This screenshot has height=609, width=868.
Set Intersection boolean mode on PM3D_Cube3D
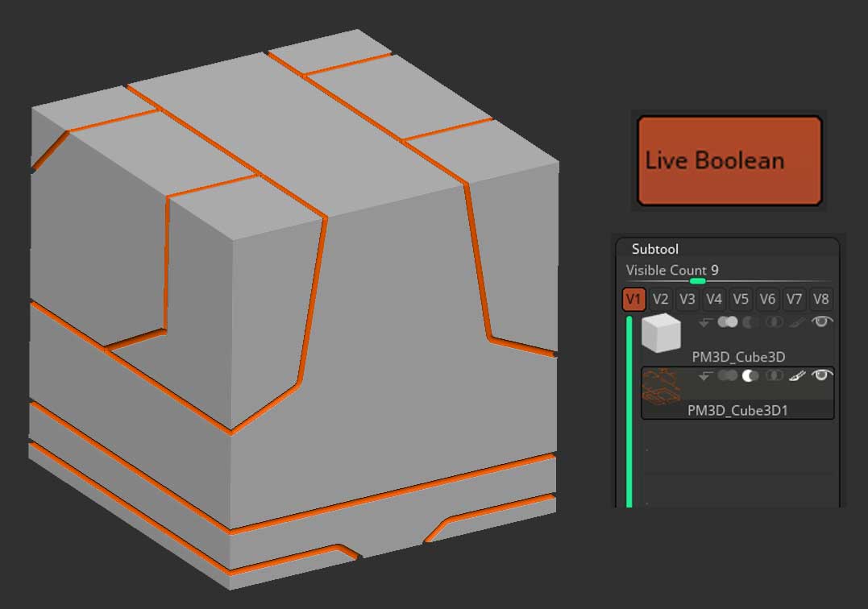(774, 322)
